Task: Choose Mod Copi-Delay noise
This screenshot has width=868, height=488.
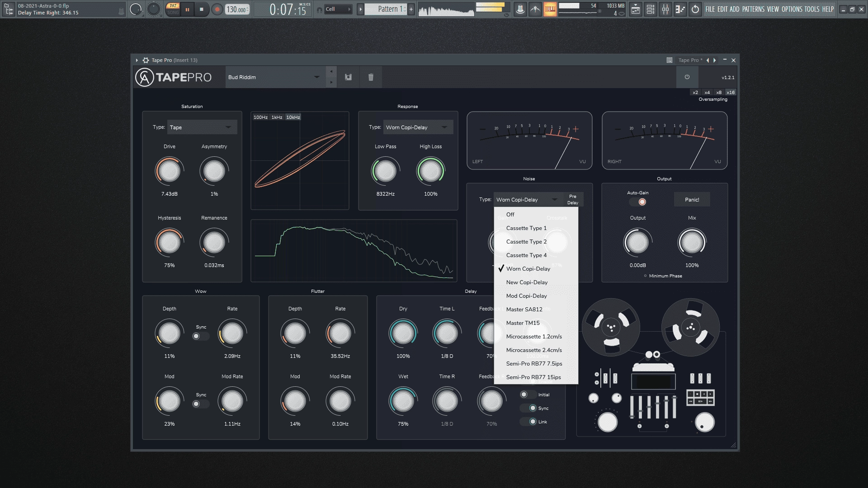Action: [536, 296]
